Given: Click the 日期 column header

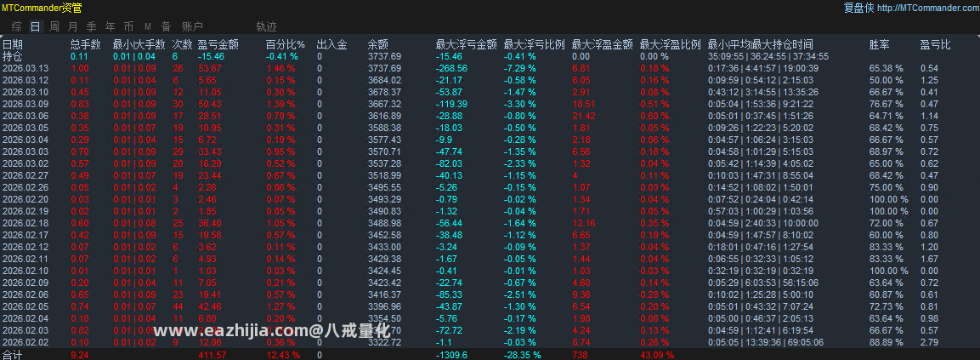Looking at the screenshot, I should pos(13,44).
